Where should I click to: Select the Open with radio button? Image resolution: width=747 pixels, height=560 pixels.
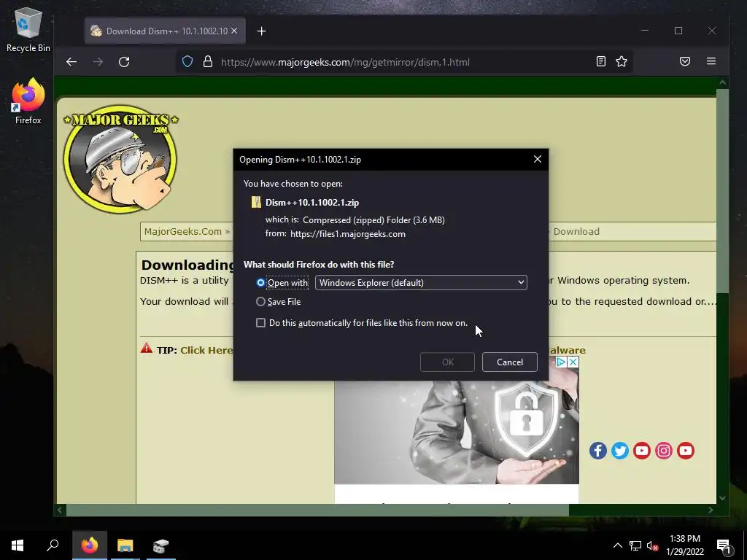click(260, 282)
